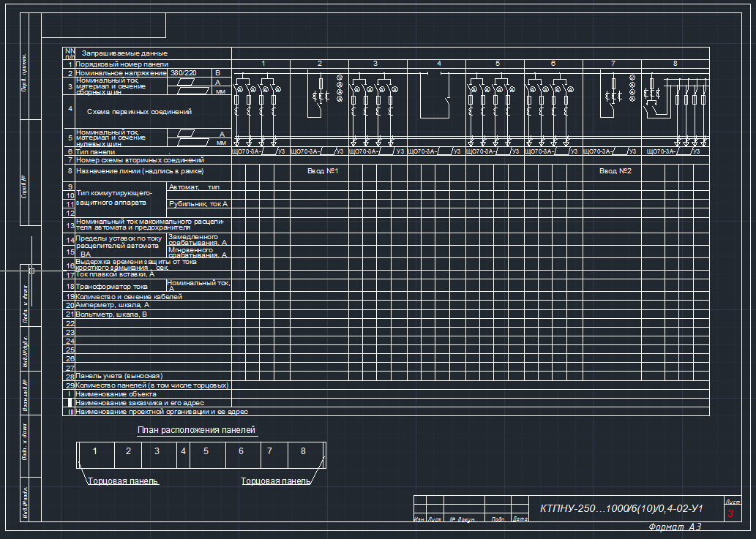Image resolution: width=756 pixels, height=539 pixels.
Task: Click the 'Автомат, тип' sub-label
Action: click(194, 187)
